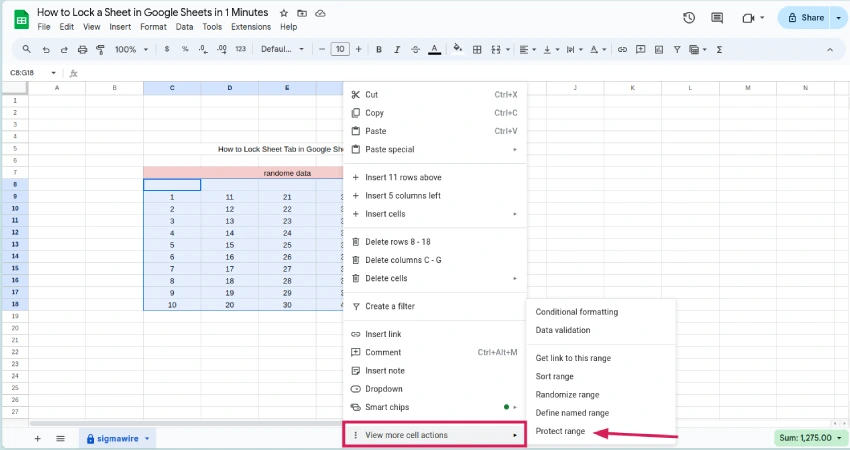Open the Google Sheets home icon

coord(22,20)
